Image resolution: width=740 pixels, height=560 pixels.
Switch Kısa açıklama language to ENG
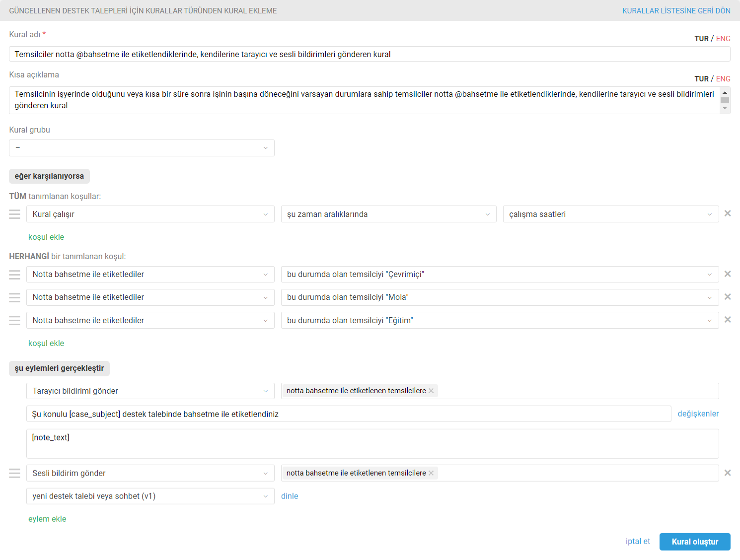click(723, 79)
